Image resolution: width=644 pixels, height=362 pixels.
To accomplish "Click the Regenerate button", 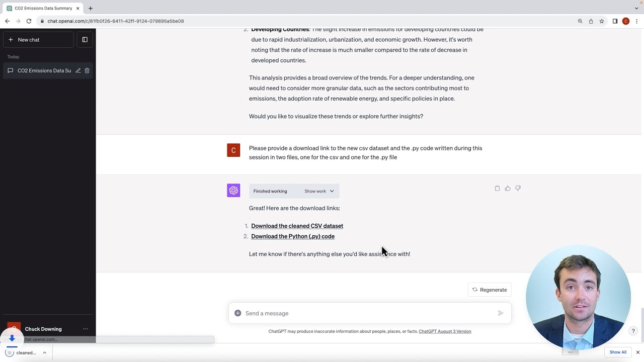I will click(x=489, y=290).
